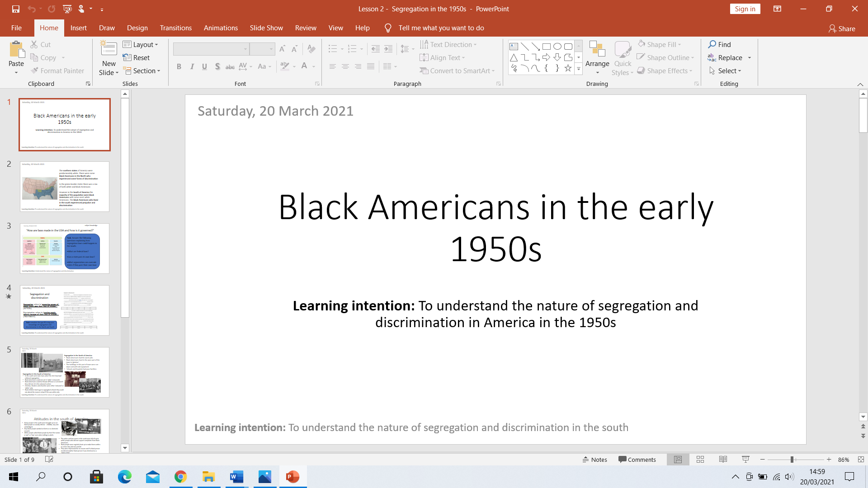Image resolution: width=868 pixels, height=488 pixels.
Task: Insert a rectangle shape from the gallery
Action: (547, 46)
